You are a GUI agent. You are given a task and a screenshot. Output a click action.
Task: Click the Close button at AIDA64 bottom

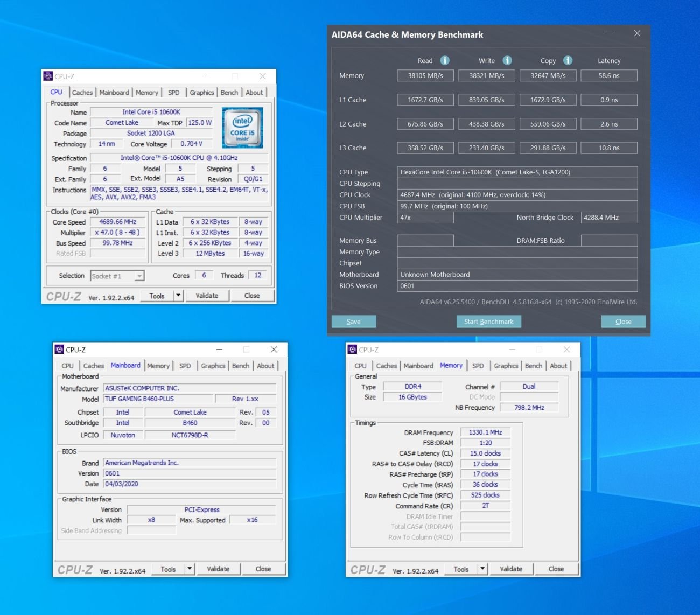624,322
